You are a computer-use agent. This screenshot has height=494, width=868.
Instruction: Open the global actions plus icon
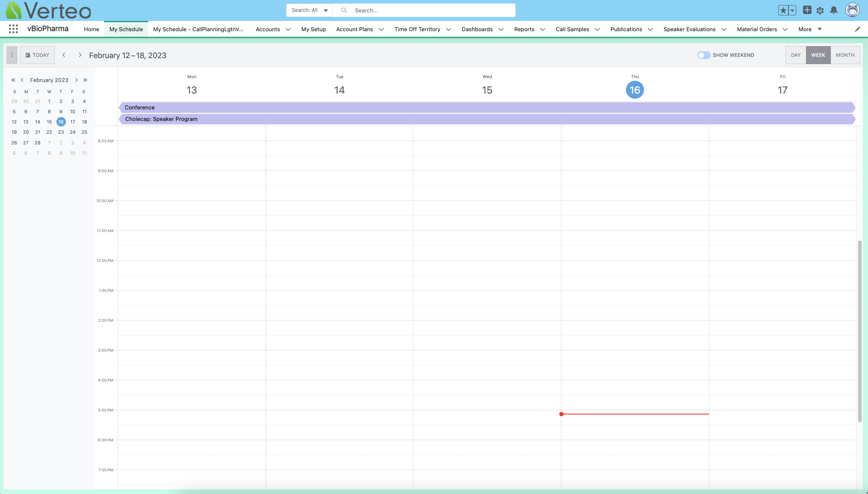(807, 10)
